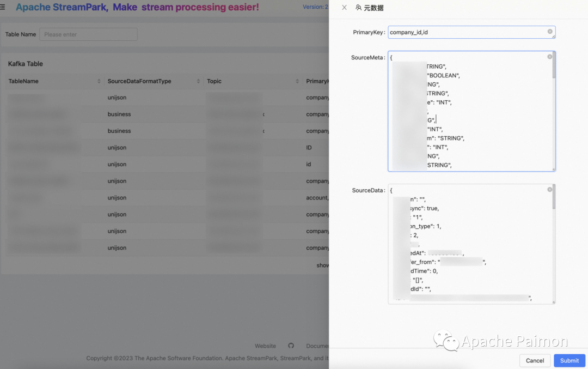
Task: Select the 'account,' primary key cell
Action: coord(317,197)
